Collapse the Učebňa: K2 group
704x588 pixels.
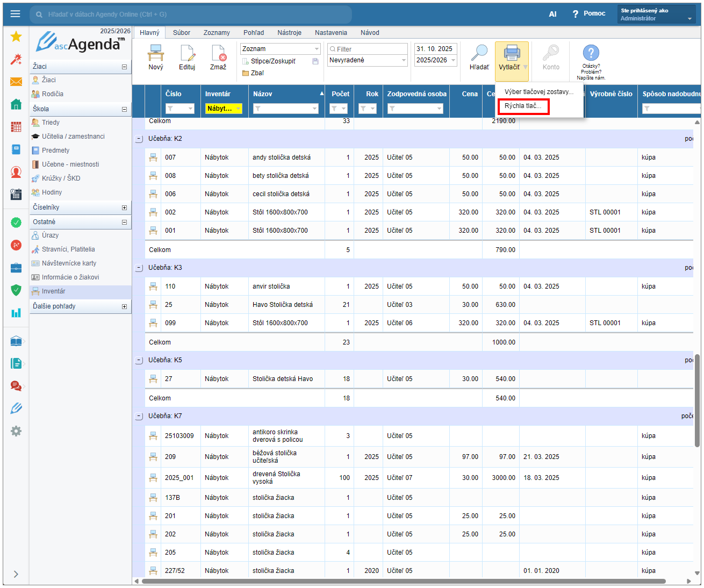pos(139,139)
